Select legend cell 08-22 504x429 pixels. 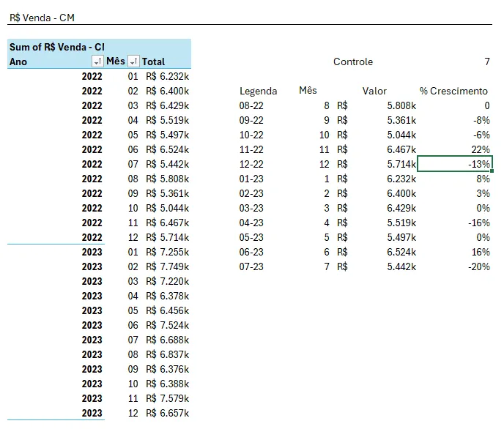251,105
